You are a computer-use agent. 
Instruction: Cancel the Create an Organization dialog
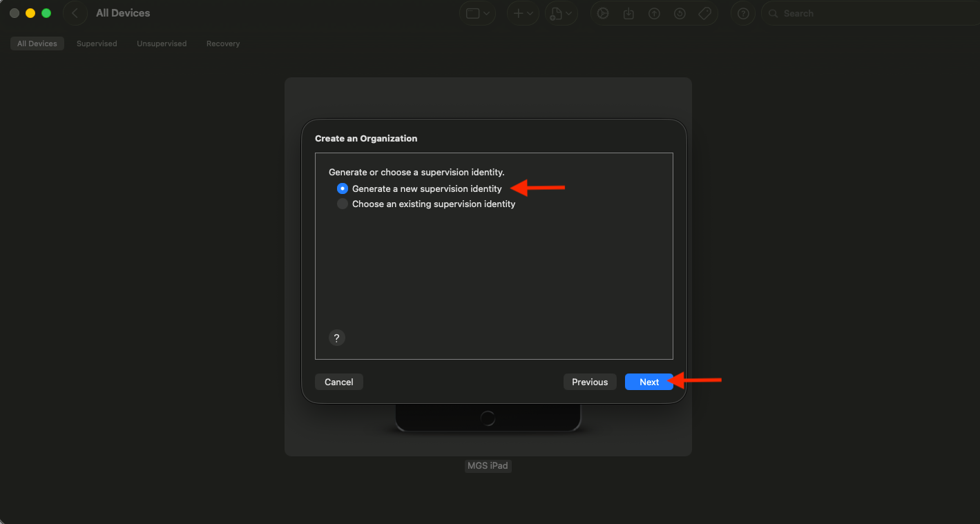338,382
